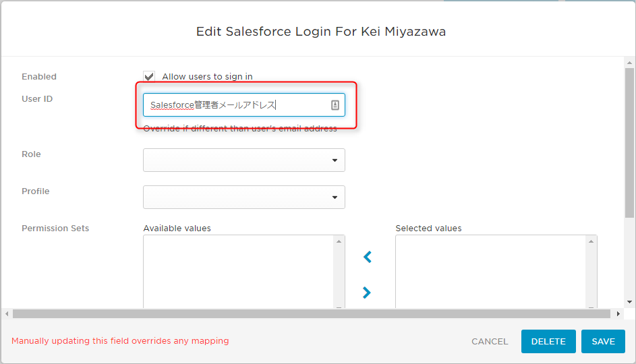Click the vertical scrollbar thumb of the dialog
The height and width of the screenshot is (364, 636).
pyautogui.click(x=629, y=143)
